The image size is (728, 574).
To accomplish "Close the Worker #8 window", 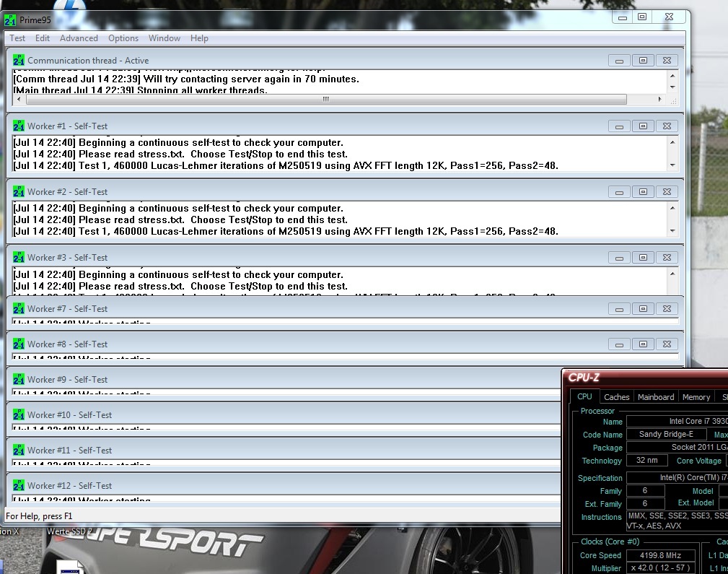I will click(667, 344).
